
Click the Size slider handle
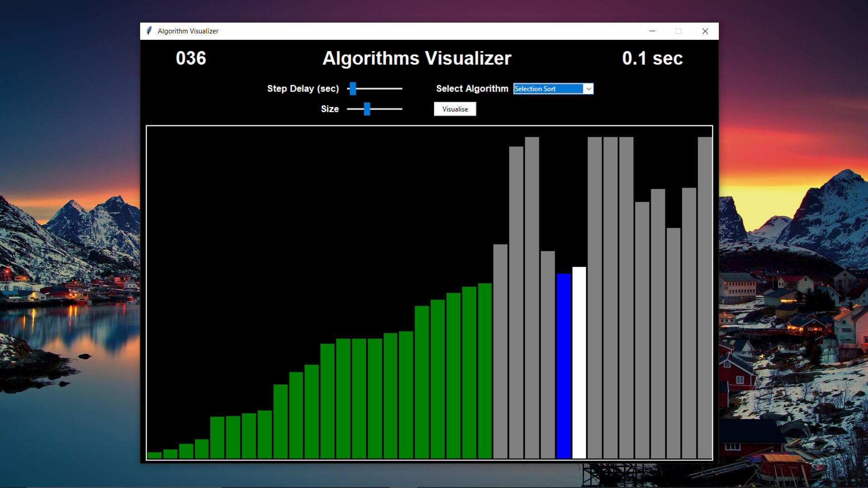367,109
